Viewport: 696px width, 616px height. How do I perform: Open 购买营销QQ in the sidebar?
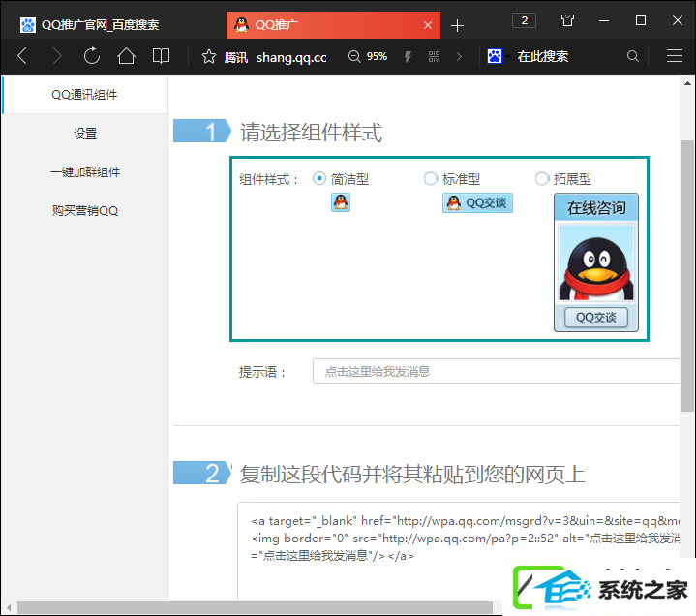tap(85, 210)
